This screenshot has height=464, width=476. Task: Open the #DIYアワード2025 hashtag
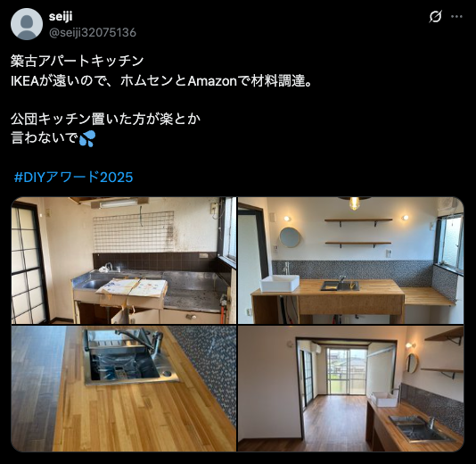pyautogui.click(x=73, y=178)
